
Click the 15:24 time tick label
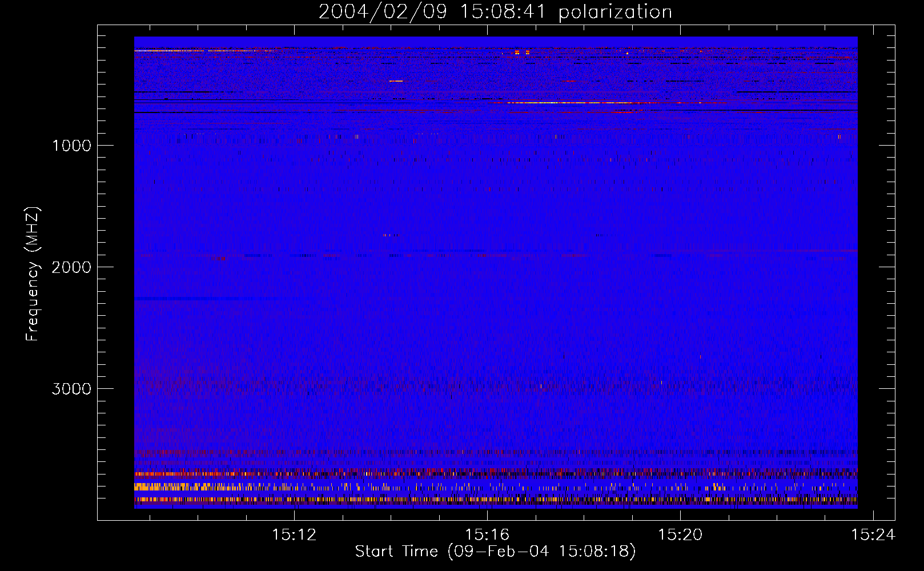point(873,535)
